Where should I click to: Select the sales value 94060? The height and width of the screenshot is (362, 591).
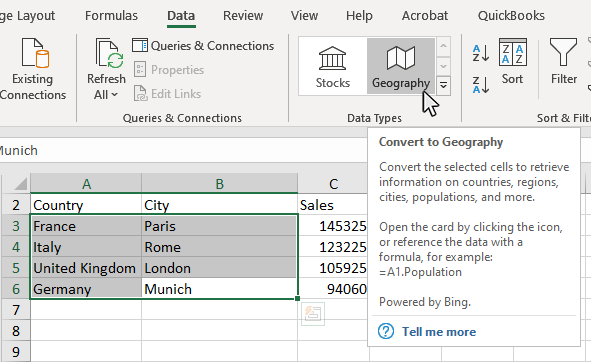tap(333, 289)
